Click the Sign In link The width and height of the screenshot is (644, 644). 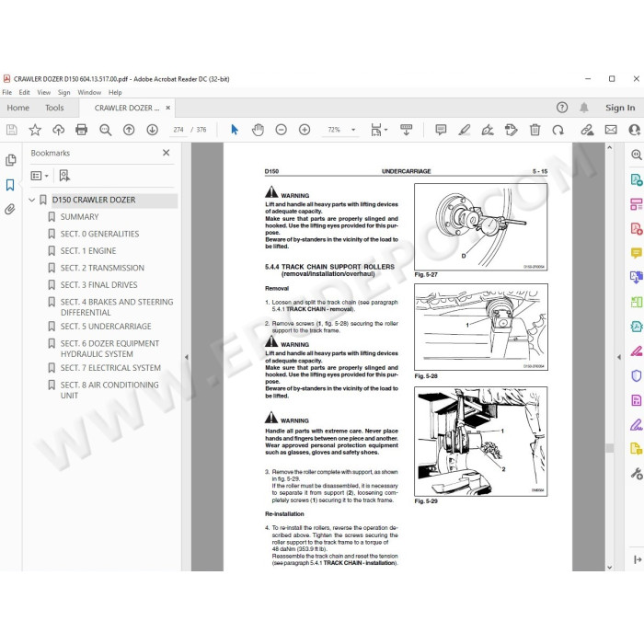click(x=620, y=108)
